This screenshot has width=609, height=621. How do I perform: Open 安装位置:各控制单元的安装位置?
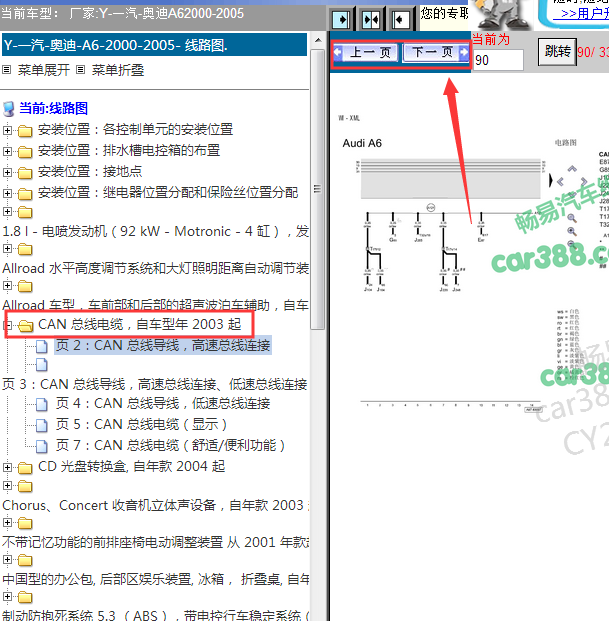(135, 130)
